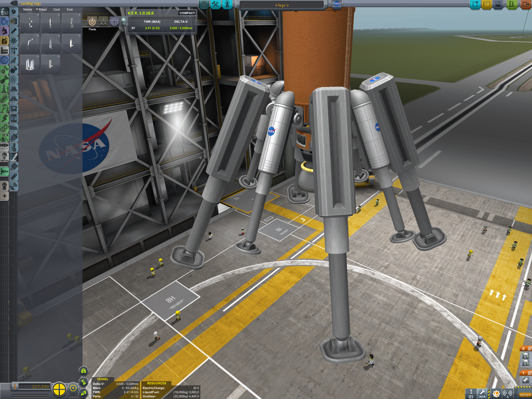Choose the fuel tanks subcategory icon
This screenshot has width=532, height=399.
[14, 21]
